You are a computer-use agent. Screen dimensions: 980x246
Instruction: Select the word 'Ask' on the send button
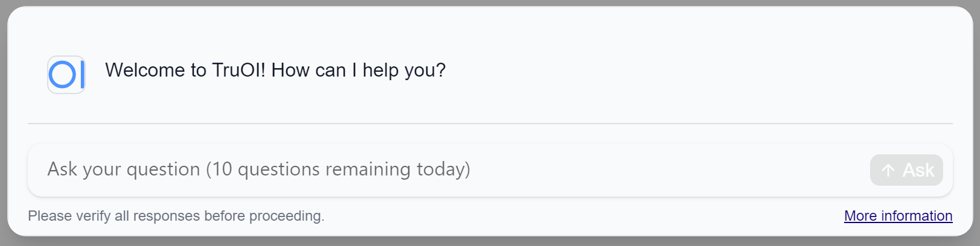point(918,170)
